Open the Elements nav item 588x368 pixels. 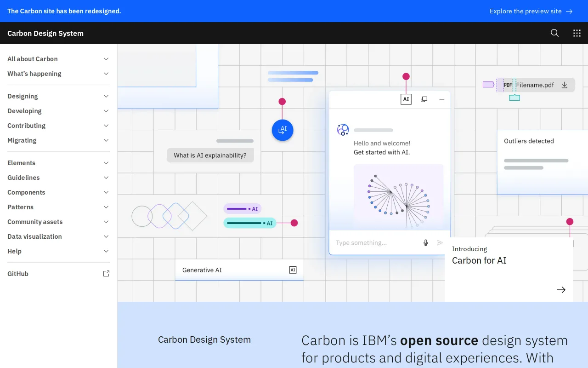pyautogui.click(x=59, y=163)
